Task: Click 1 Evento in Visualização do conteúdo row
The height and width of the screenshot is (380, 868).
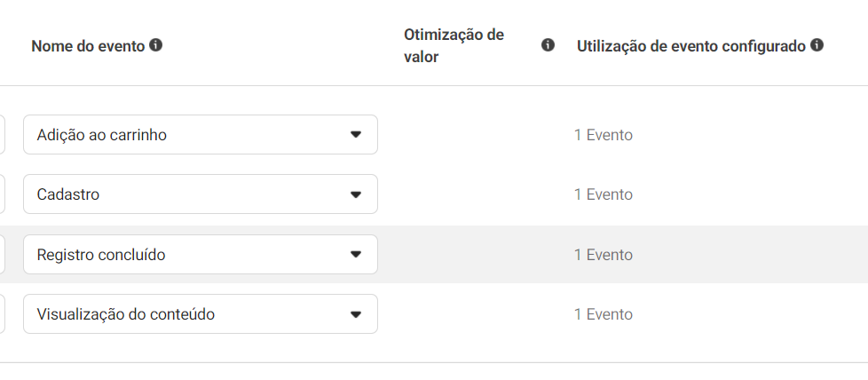Action: 604,314
